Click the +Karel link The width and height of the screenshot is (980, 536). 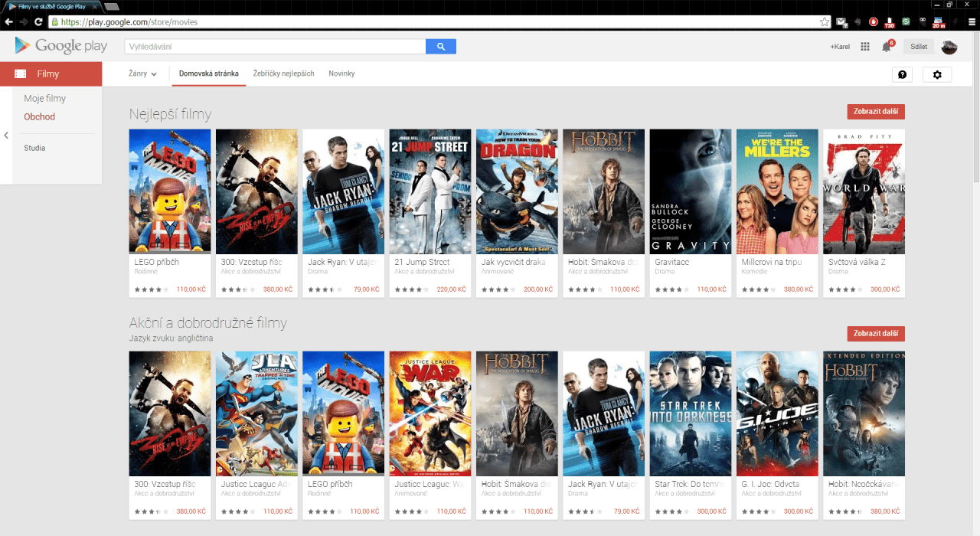coord(840,47)
